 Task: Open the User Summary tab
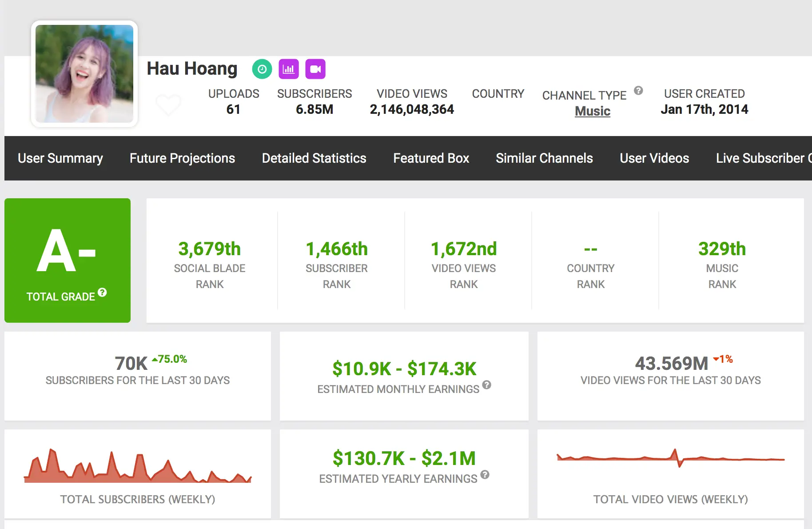click(x=60, y=158)
